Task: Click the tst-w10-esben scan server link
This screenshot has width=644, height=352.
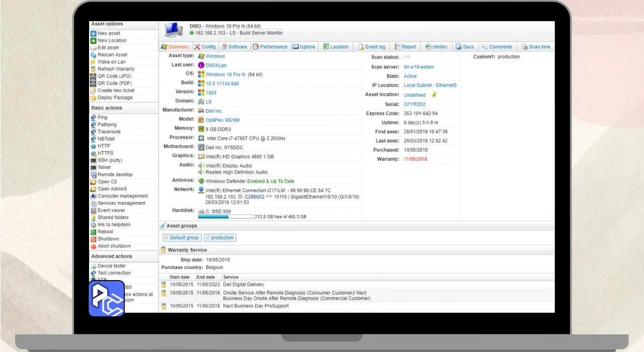Action: 418,67
